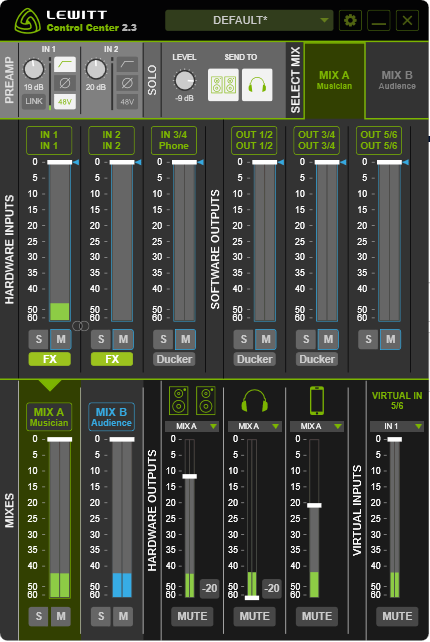Select the MIX B Audience tab
Screen dimensions: 430x642
pos(397,80)
